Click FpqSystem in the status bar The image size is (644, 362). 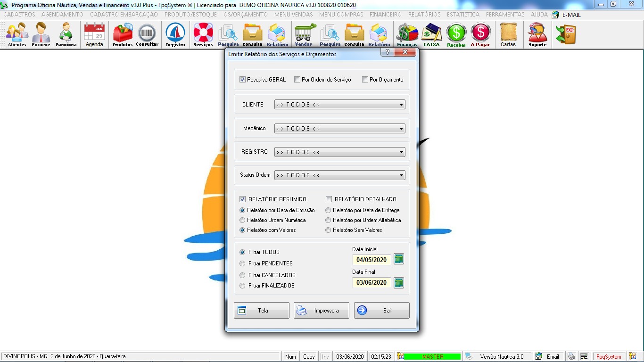(x=609, y=357)
